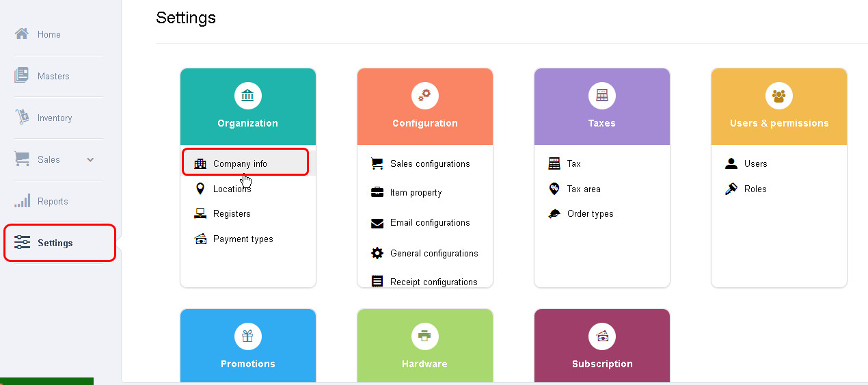Click the Email configurations envelope icon
Screen dimensions: 868x385
[x=377, y=223]
